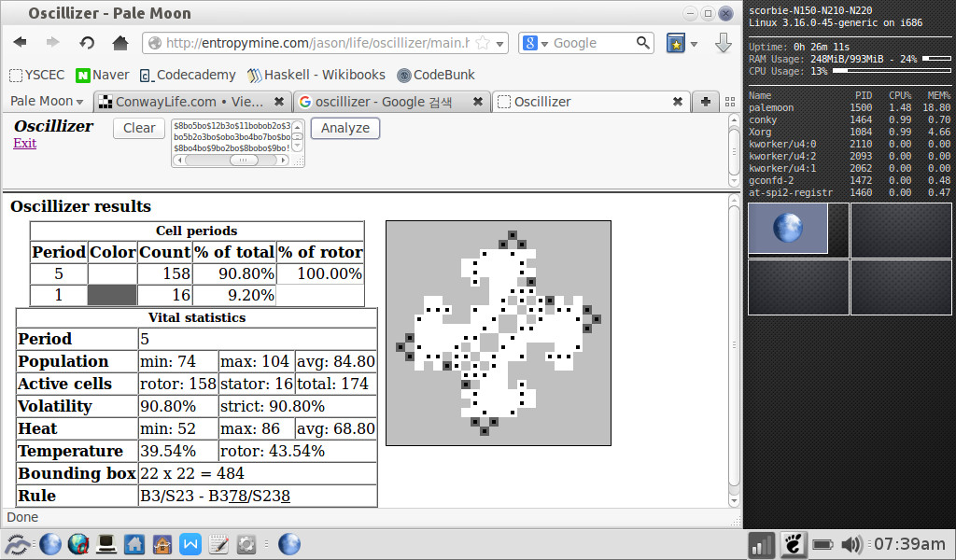Click the horizontal scrollbar of the pattern textarea
The image size is (956, 560).
click(232, 161)
